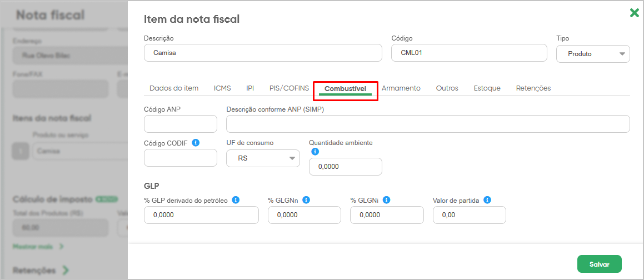The height and width of the screenshot is (280, 644).
Task: Open the IPI tab
Action: point(250,88)
